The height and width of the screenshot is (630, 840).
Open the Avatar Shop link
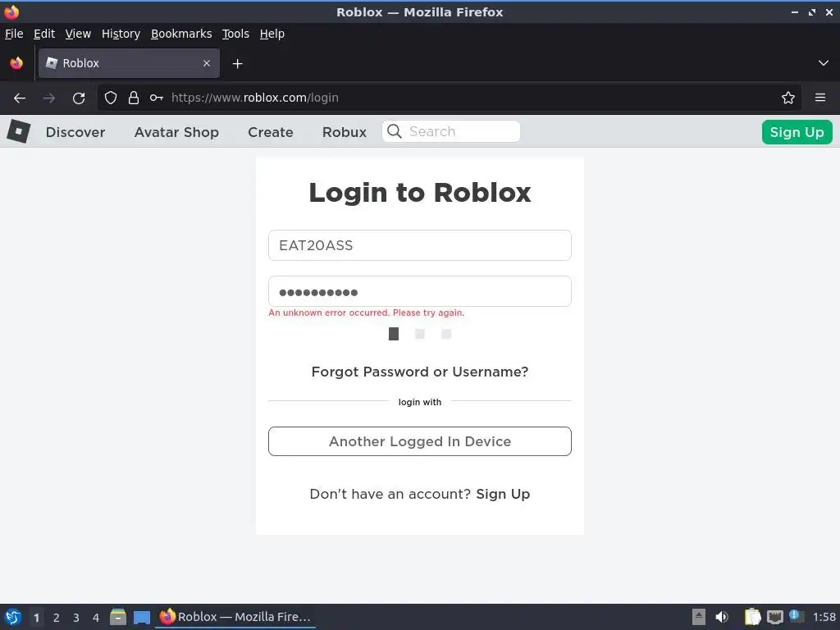(x=176, y=132)
